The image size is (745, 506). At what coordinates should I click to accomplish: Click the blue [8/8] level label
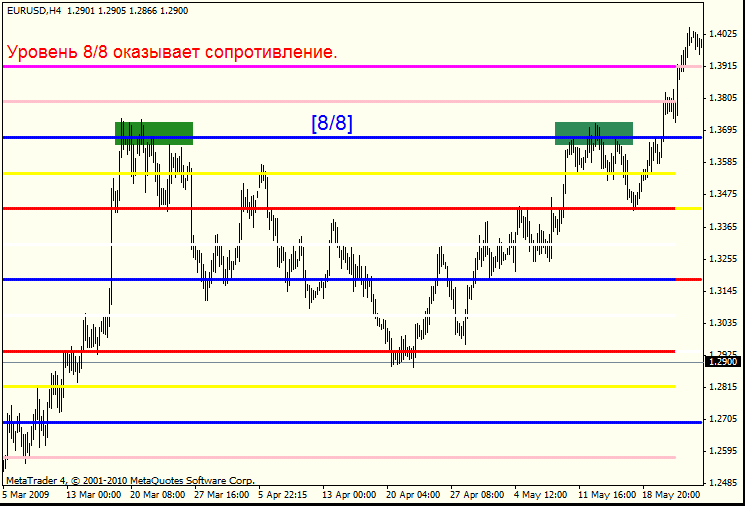332,123
